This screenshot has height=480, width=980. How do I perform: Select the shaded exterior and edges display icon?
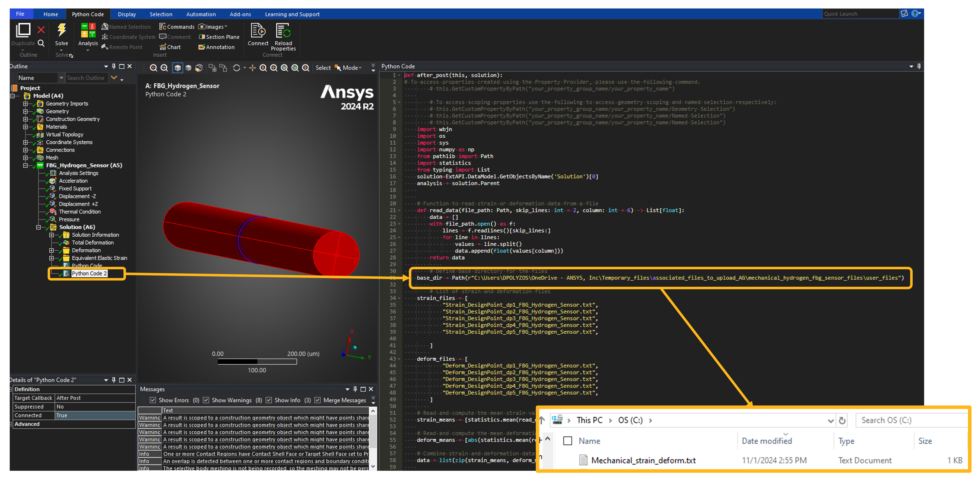click(x=177, y=68)
